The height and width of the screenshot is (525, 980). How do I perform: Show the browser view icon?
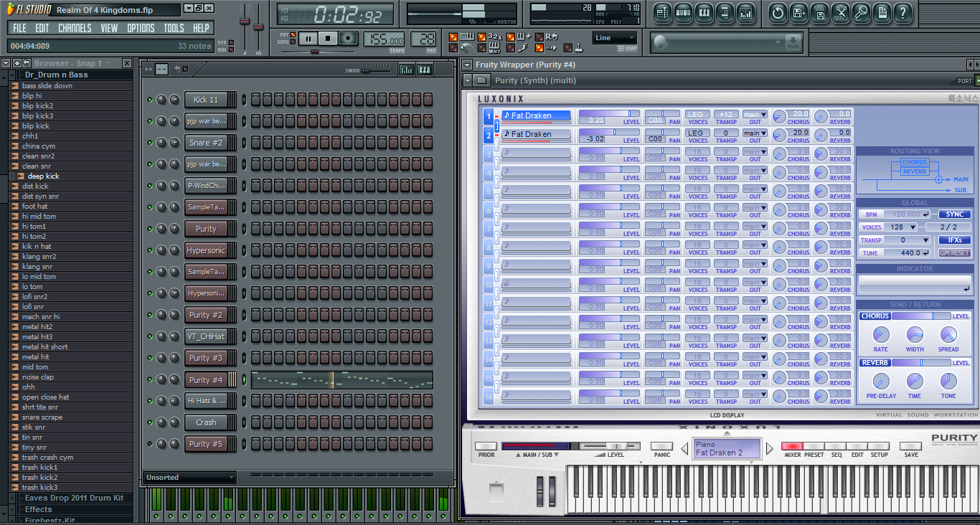(x=725, y=12)
